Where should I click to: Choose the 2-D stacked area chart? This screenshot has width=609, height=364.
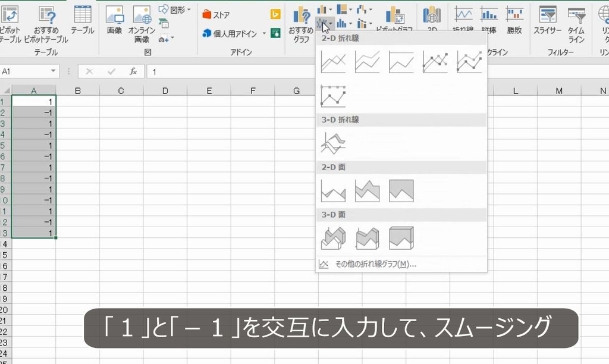[x=367, y=191]
